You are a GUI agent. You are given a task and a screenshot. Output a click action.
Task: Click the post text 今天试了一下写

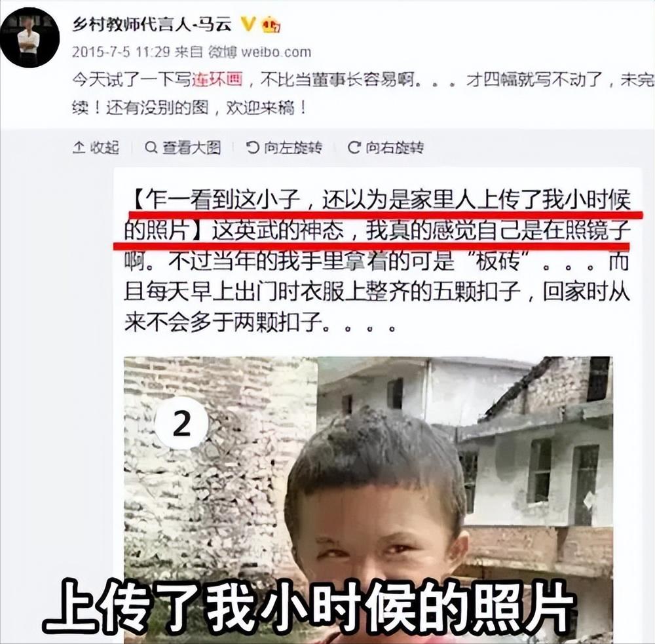132,79
